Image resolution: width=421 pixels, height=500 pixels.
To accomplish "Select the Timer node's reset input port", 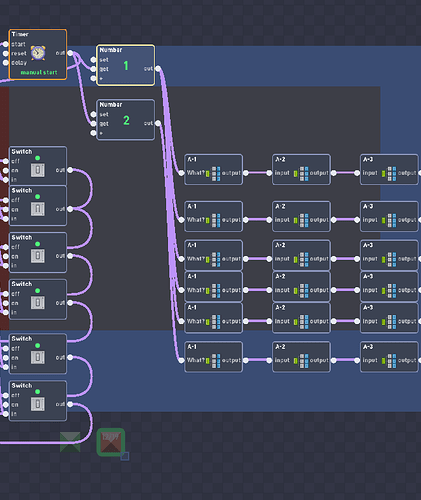I will [x=6, y=53].
